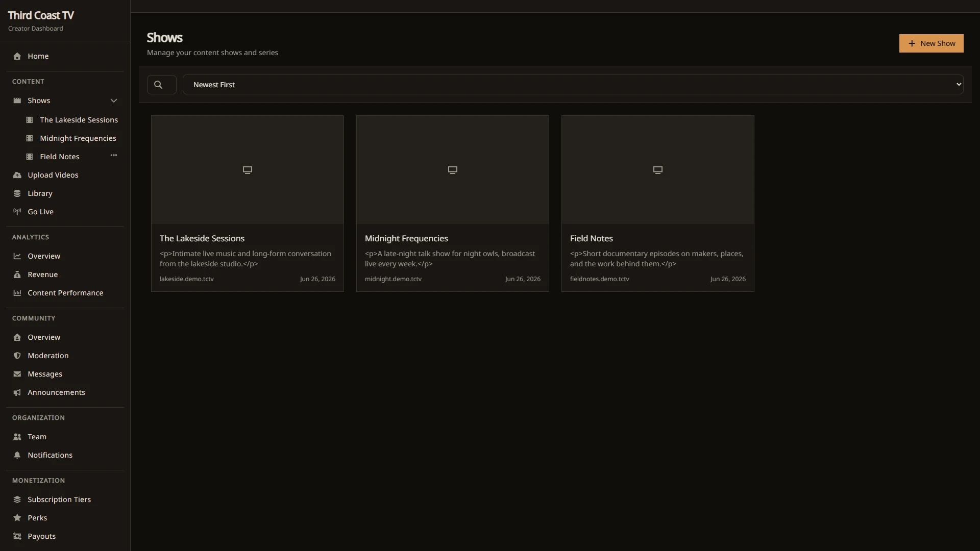Screen dimensions: 980x551
Task: Click the plus icon in New Show
Action: 912,43
